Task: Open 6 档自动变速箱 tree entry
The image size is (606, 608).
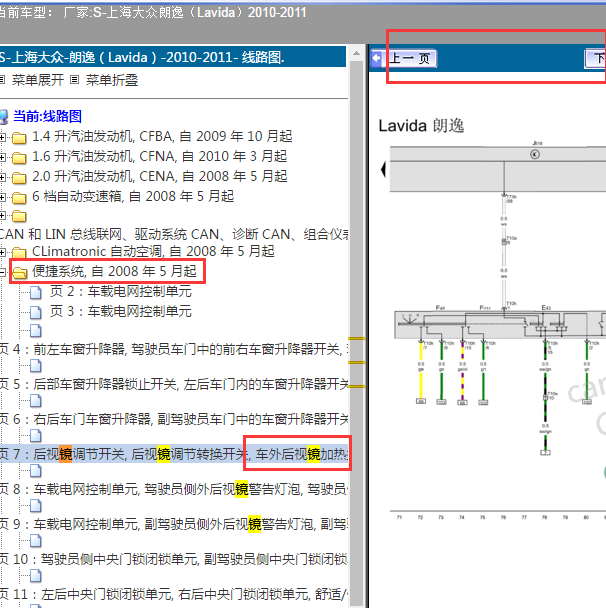Action: point(133,196)
